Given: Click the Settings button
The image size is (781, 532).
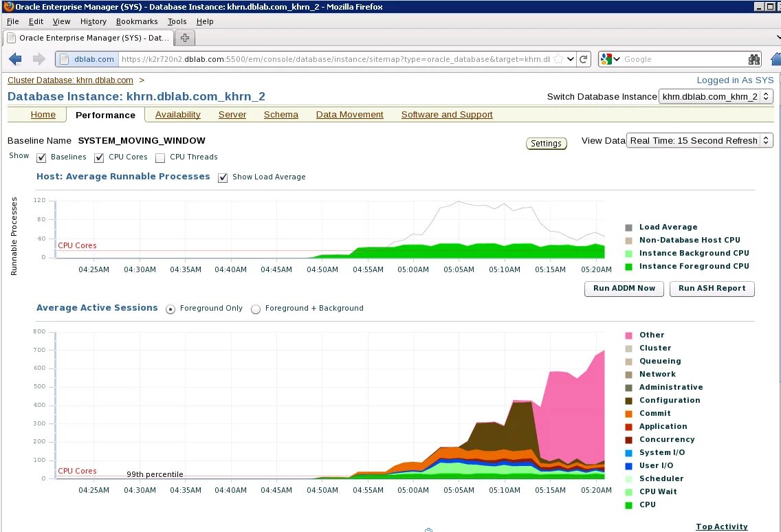Looking at the screenshot, I should point(547,144).
